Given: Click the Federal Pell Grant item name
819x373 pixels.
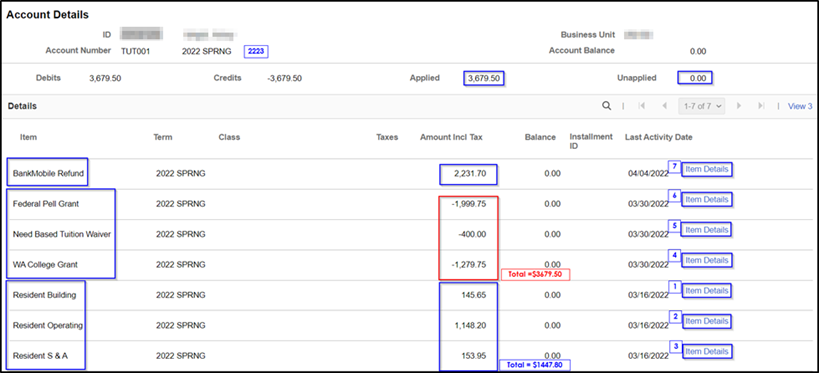Looking at the screenshot, I should (46, 204).
